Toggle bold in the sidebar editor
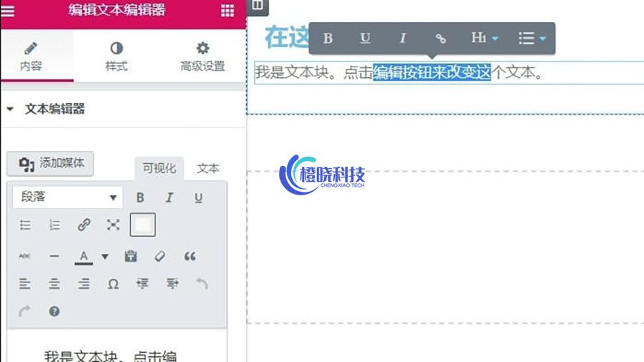The image size is (644, 362). click(x=140, y=197)
